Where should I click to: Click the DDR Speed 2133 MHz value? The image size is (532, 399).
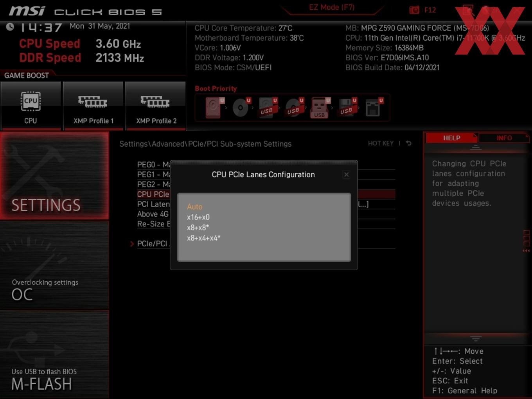point(120,58)
